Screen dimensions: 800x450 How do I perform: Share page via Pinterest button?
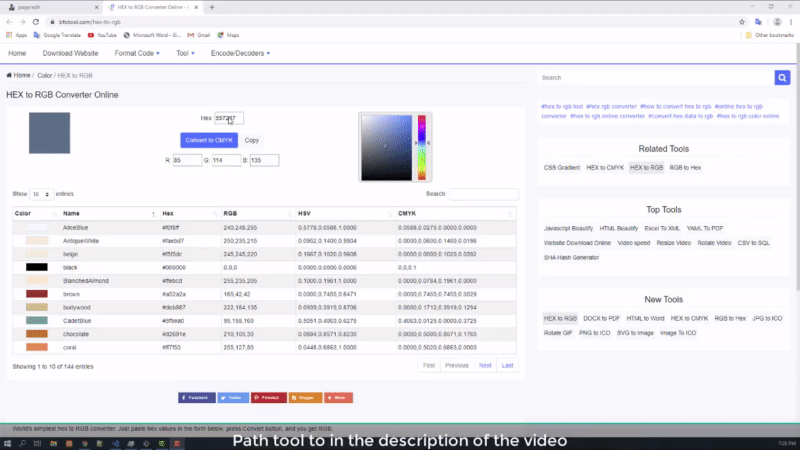coord(269,397)
